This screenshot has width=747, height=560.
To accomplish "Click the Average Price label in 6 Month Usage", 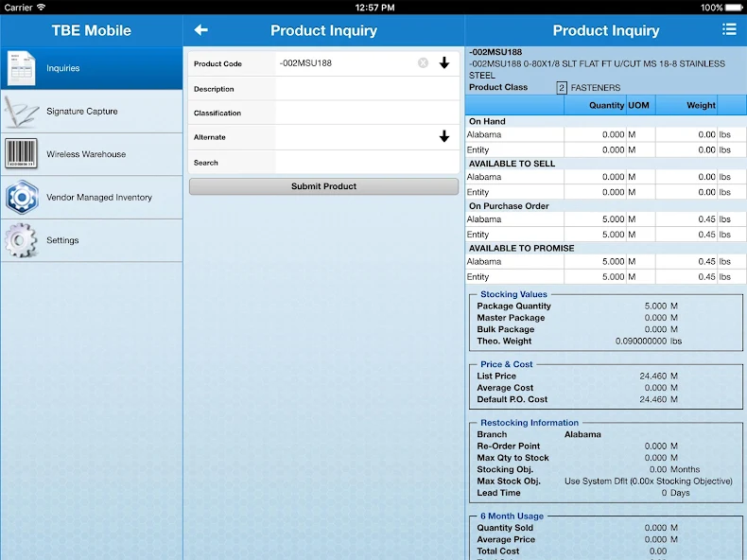I will [506, 539].
